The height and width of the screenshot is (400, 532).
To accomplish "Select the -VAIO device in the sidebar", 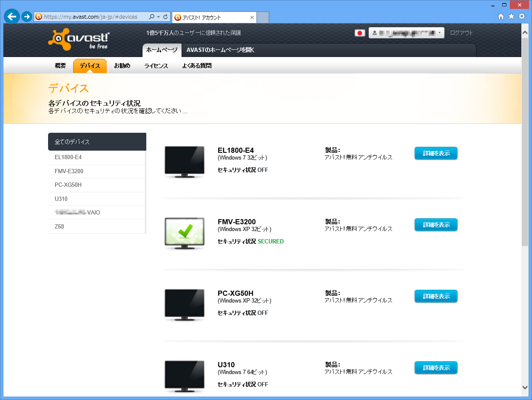I will click(x=97, y=212).
